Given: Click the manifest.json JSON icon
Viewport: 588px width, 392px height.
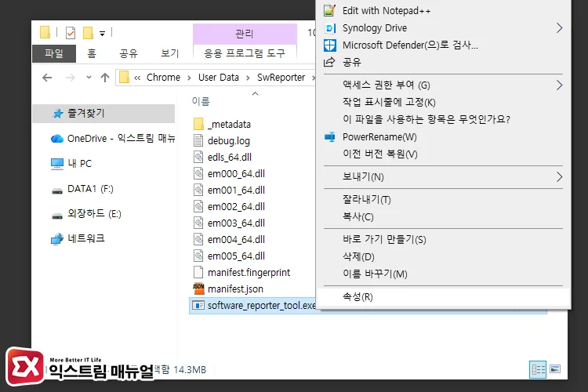Looking at the screenshot, I should pyautogui.click(x=198, y=289).
